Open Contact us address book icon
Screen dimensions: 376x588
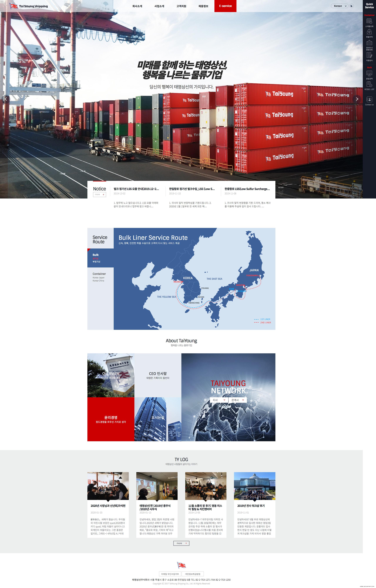click(x=369, y=99)
